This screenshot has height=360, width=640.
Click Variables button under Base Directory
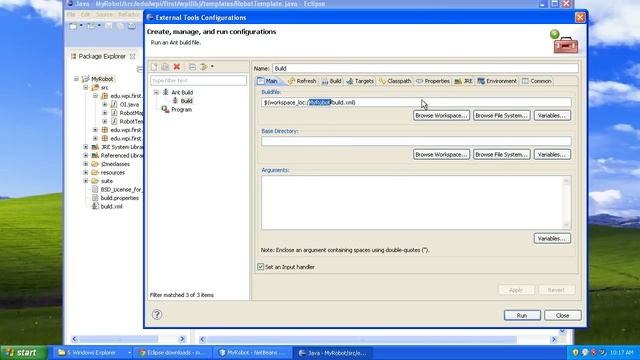point(552,154)
